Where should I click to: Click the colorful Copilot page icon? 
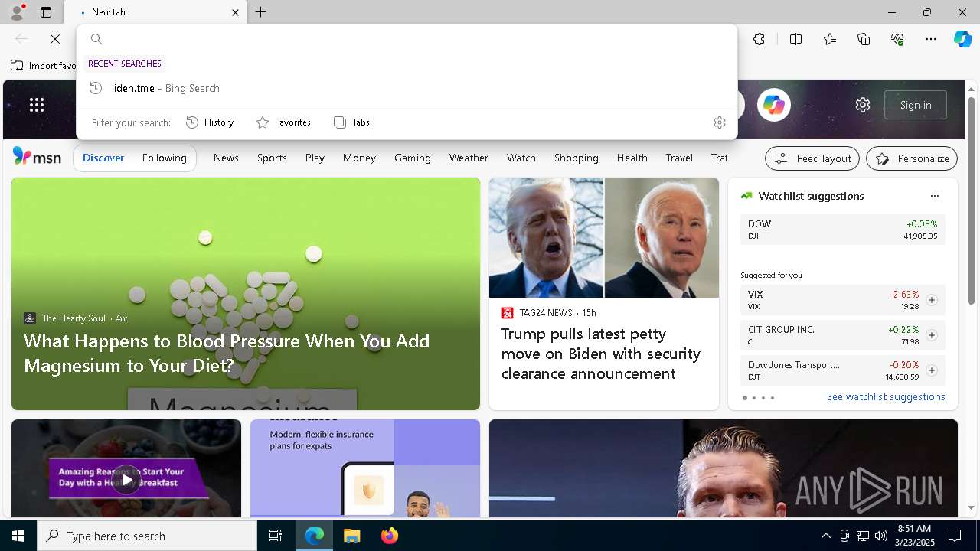tap(774, 105)
